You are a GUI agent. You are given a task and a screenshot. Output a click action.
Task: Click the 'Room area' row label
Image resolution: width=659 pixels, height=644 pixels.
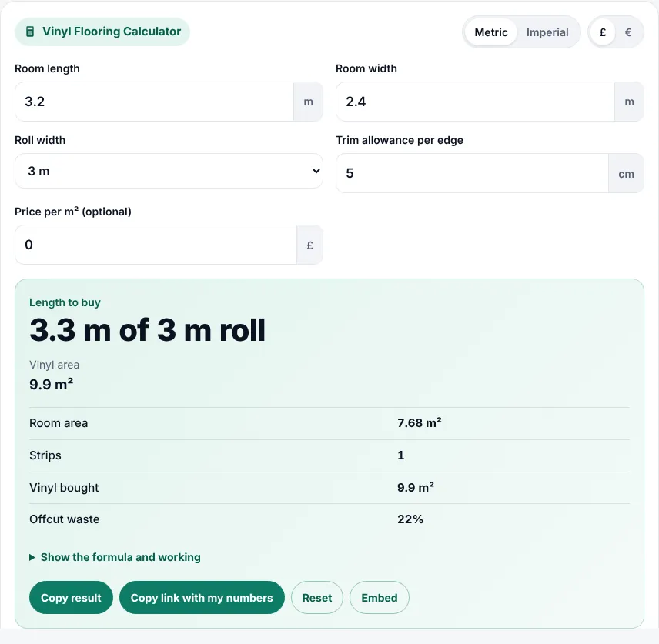59,423
